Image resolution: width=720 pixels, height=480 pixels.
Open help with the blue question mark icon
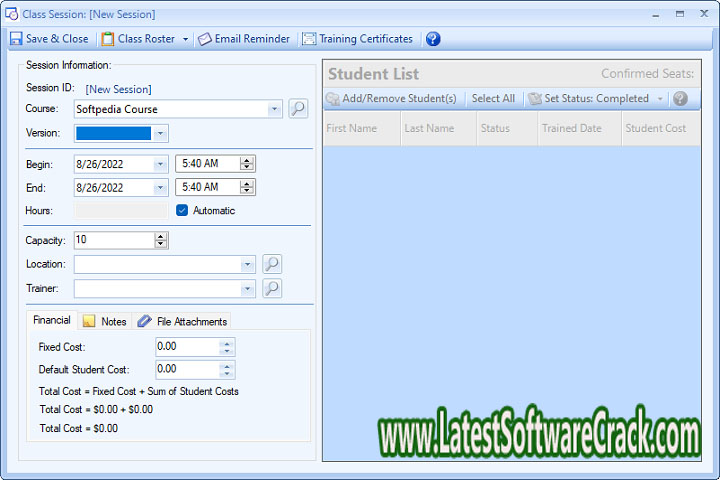[433, 39]
